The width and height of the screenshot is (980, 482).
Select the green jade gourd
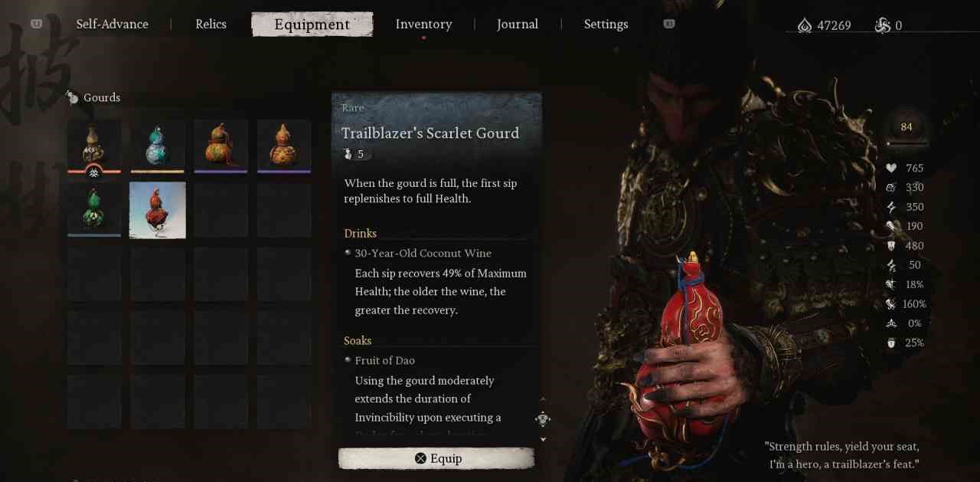click(94, 210)
